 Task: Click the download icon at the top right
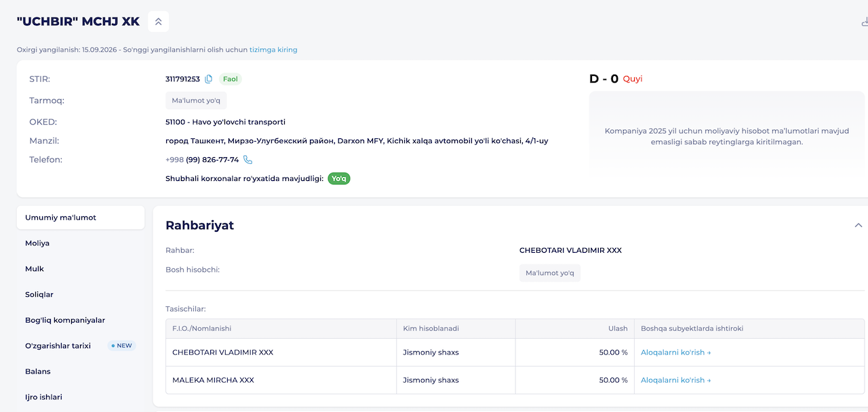click(864, 22)
